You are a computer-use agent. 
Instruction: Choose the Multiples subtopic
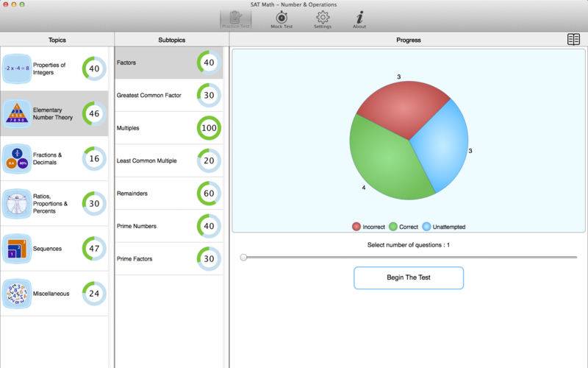click(169, 128)
